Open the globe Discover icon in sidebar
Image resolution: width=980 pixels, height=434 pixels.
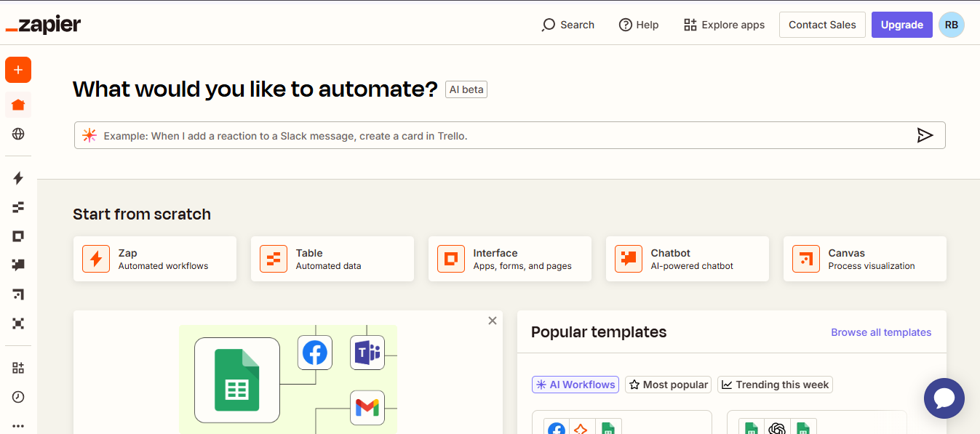click(18, 134)
